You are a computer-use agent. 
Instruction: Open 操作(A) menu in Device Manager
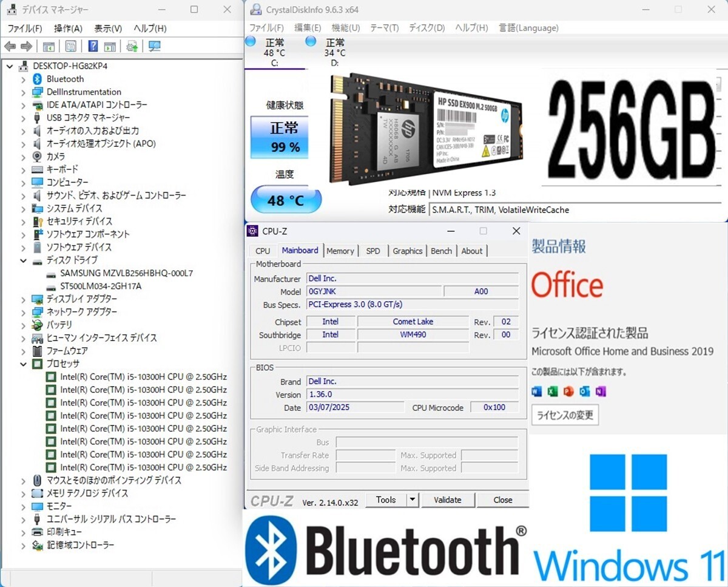(x=68, y=29)
